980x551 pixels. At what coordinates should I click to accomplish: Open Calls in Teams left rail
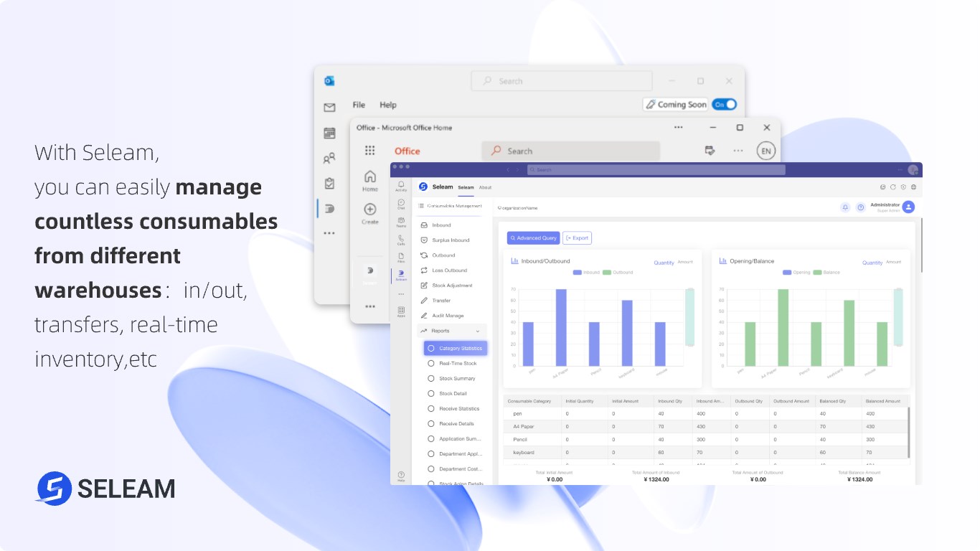(401, 240)
